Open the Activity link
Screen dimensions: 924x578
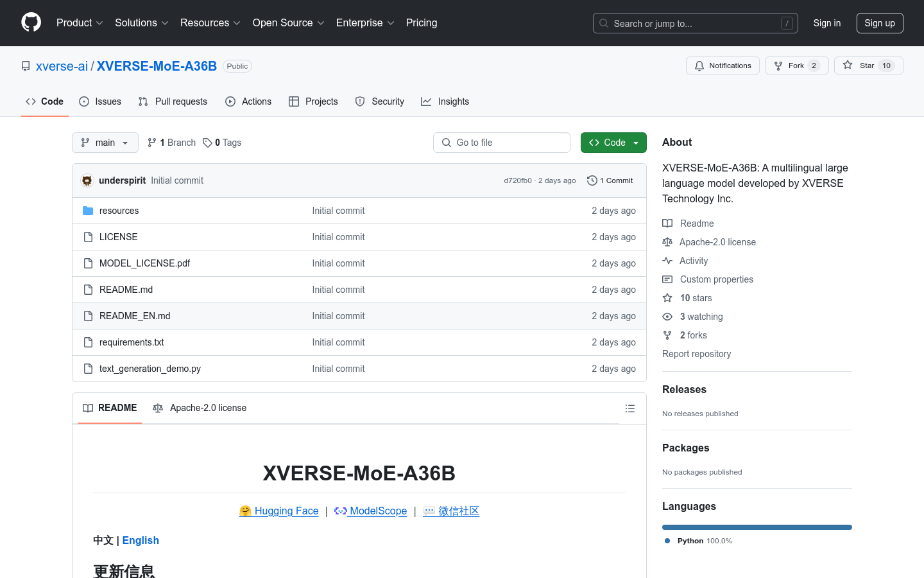pyautogui.click(x=685, y=261)
